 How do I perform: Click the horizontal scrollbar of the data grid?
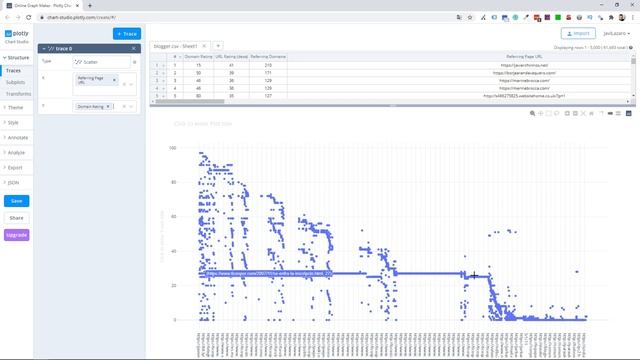pos(191,101)
